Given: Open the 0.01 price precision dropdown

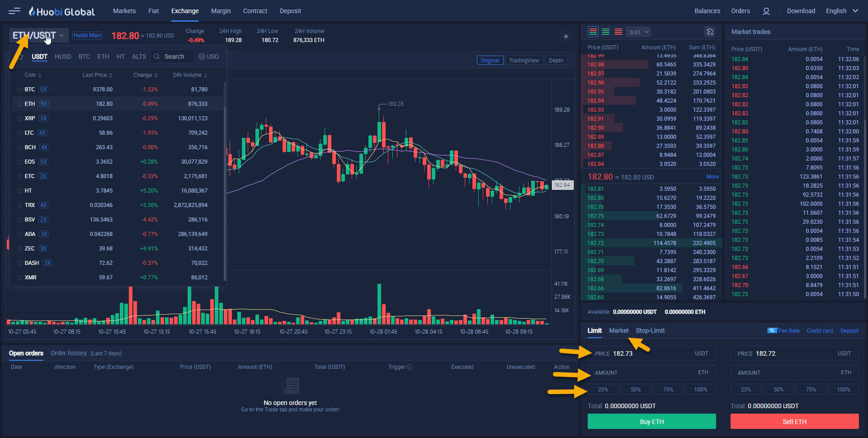Looking at the screenshot, I should click(639, 32).
